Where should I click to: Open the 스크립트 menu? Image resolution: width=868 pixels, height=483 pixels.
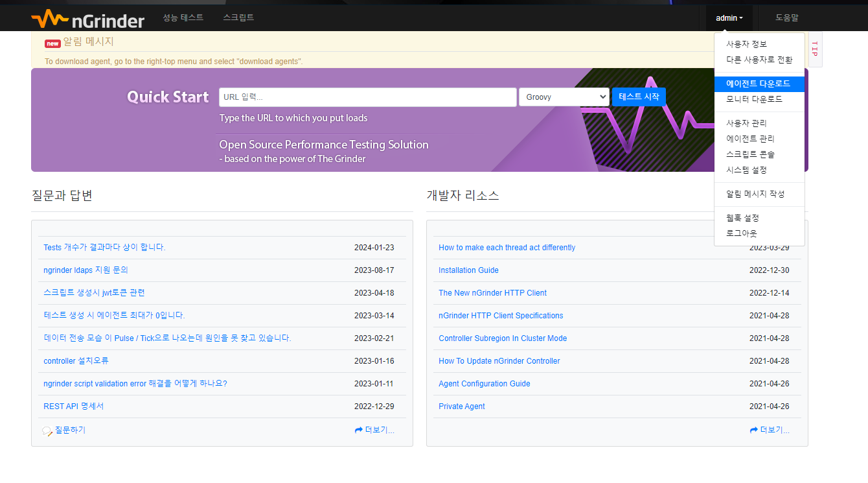pyautogui.click(x=238, y=18)
